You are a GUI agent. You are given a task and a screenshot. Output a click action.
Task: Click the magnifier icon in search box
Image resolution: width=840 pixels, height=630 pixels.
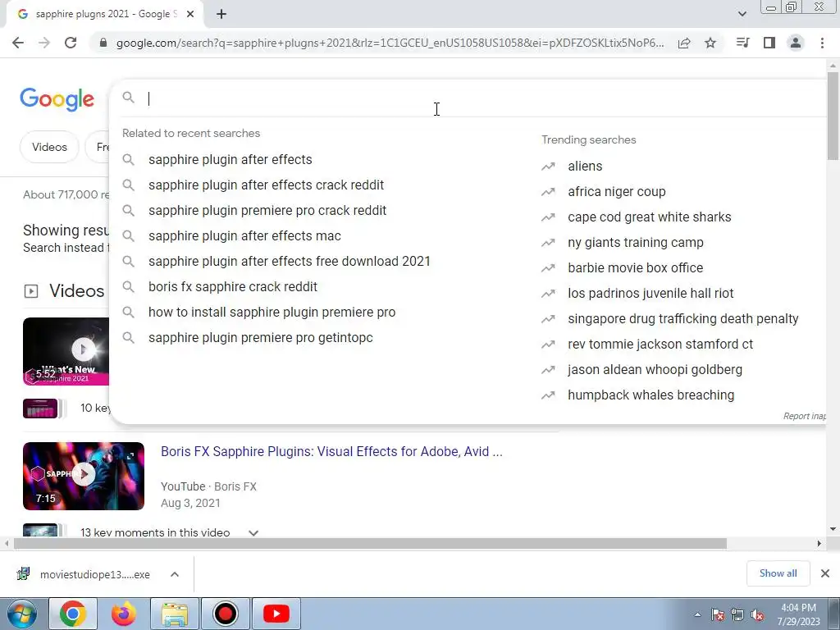(x=128, y=98)
